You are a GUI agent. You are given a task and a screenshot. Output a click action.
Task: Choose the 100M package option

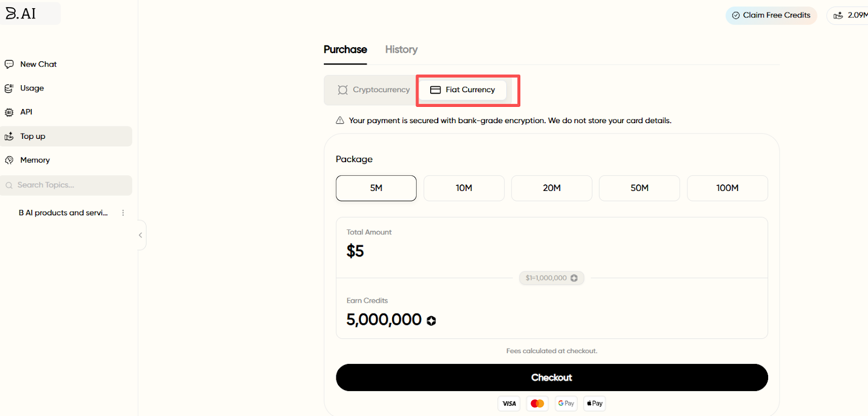[727, 188]
